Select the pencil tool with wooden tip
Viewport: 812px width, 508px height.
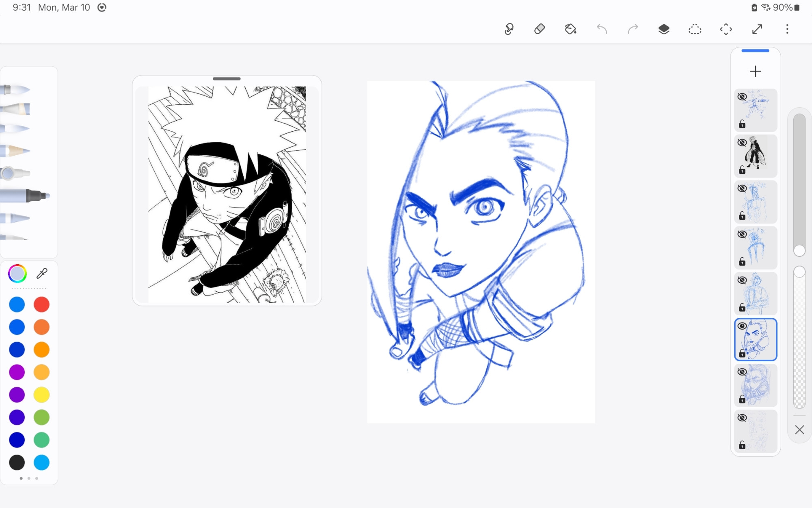(x=15, y=151)
